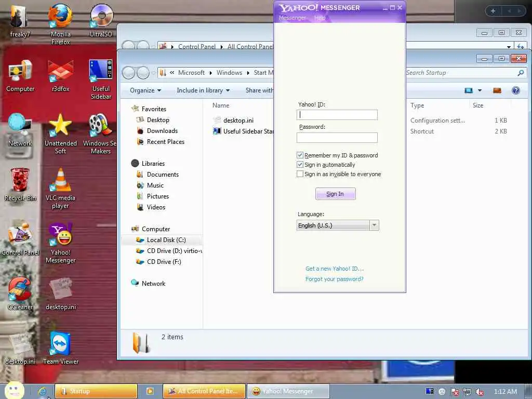Image resolution: width=532 pixels, height=399 pixels.
Task: Select Recent Places in navigation pane
Action: [x=166, y=141]
